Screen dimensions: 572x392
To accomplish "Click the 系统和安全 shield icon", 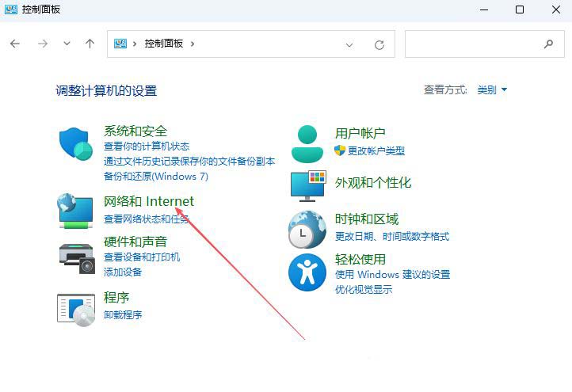I will (x=76, y=143).
